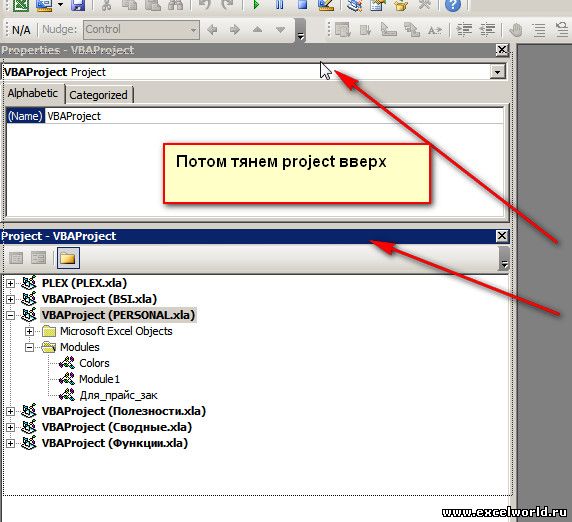Click the Save floppy disk icon
The height and width of the screenshot is (522, 572).
(78, 5)
